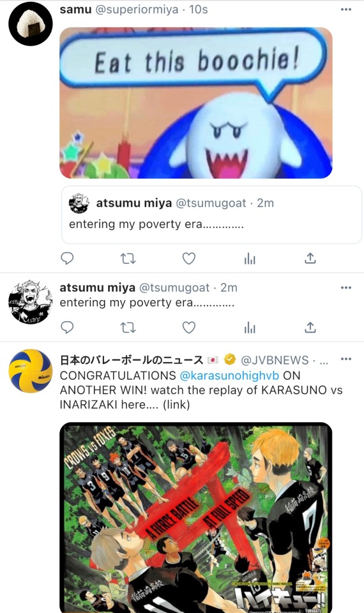Open the JVBNEWS volleyball avatar
The width and height of the screenshot is (364, 613).
(x=31, y=371)
